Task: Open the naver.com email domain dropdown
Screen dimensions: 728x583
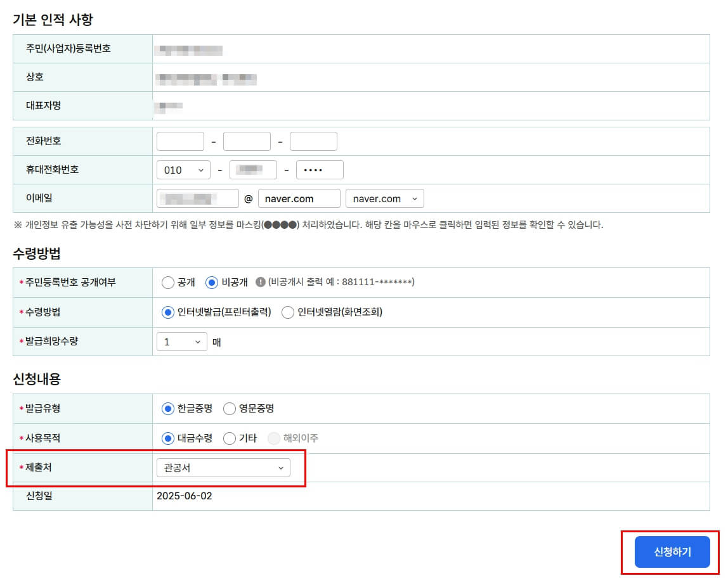Action: coord(384,198)
